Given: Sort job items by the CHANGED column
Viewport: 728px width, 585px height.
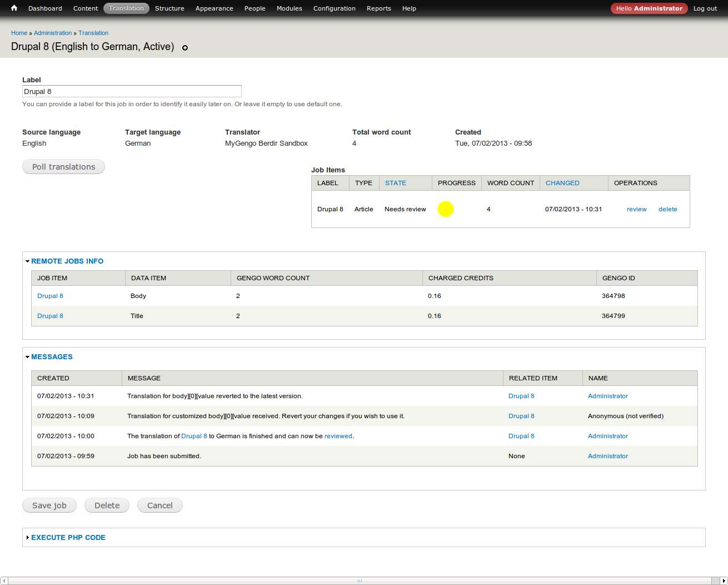Looking at the screenshot, I should [562, 182].
